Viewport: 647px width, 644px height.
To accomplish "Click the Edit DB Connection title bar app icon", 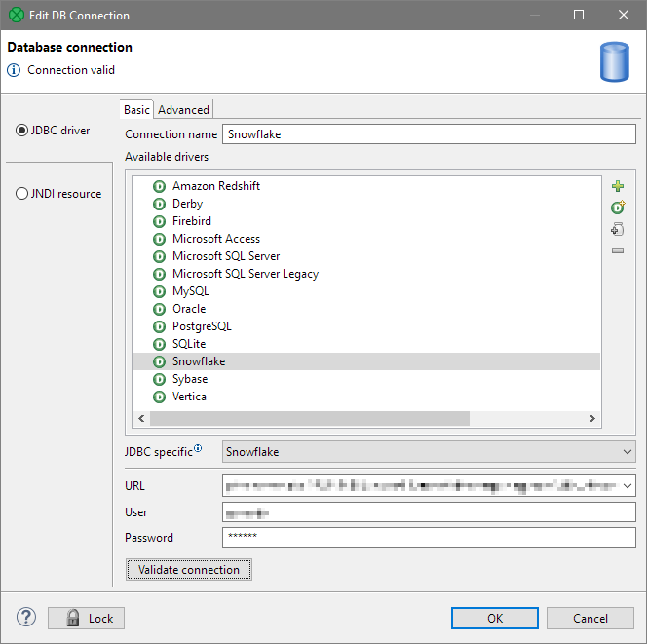I will [x=17, y=15].
